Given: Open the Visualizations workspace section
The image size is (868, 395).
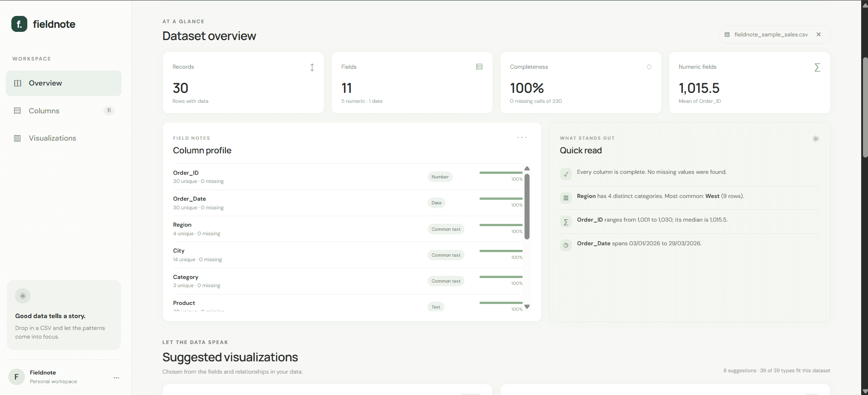Looking at the screenshot, I should click(x=64, y=138).
